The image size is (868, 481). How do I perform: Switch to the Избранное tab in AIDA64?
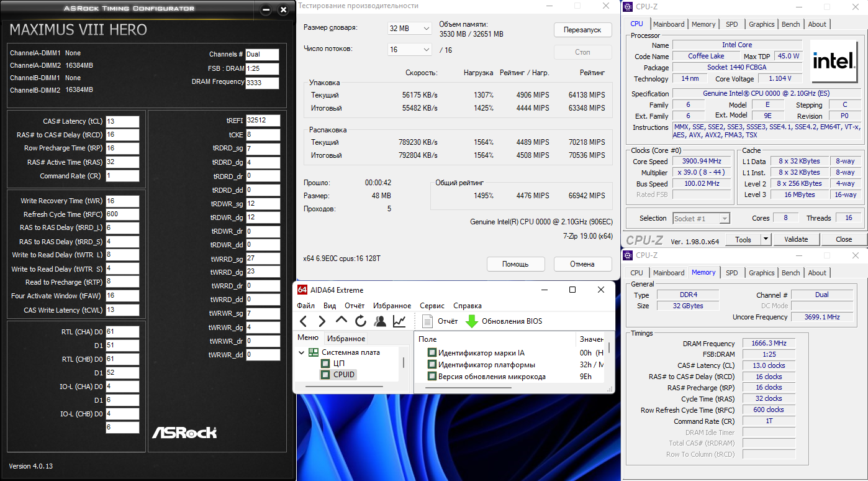[x=346, y=339]
